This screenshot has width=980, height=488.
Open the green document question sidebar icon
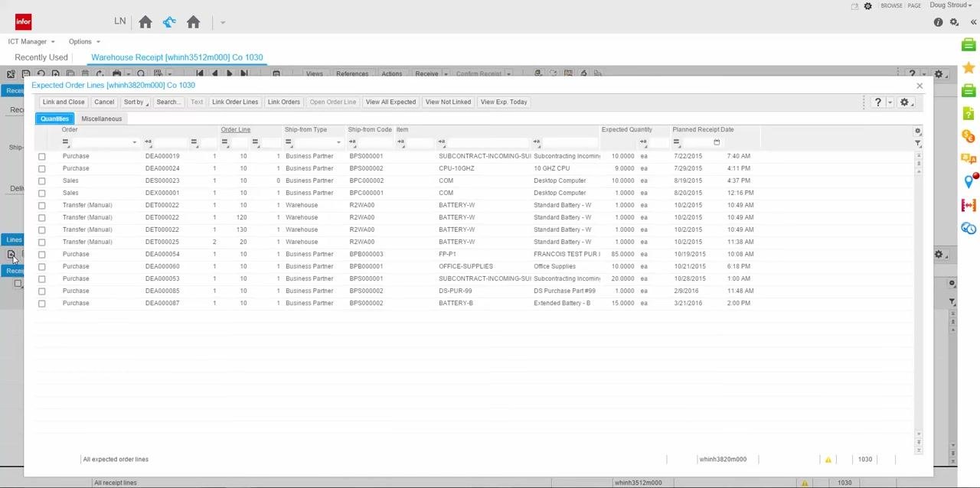tap(969, 114)
